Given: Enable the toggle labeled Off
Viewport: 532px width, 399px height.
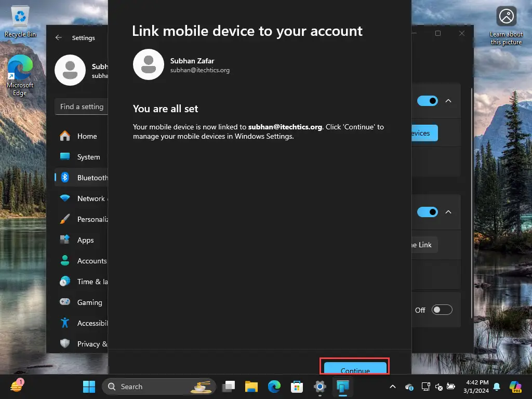Looking at the screenshot, I should (x=442, y=310).
